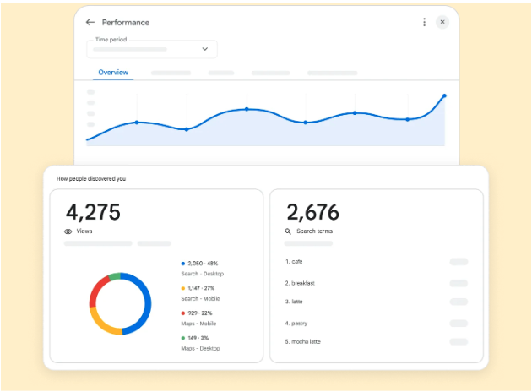Click the Maps - Desktop legend label
This screenshot has width=532, height=392.
[200, 348]
